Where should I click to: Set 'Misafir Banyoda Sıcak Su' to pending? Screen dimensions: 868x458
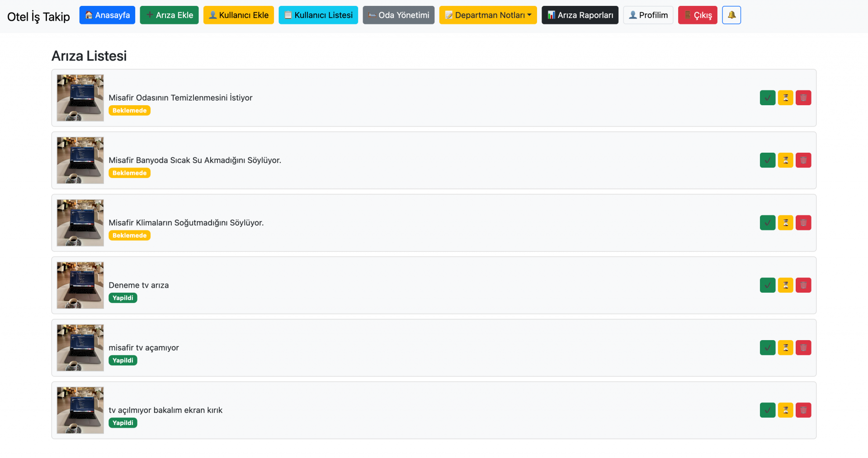(785, 160)
